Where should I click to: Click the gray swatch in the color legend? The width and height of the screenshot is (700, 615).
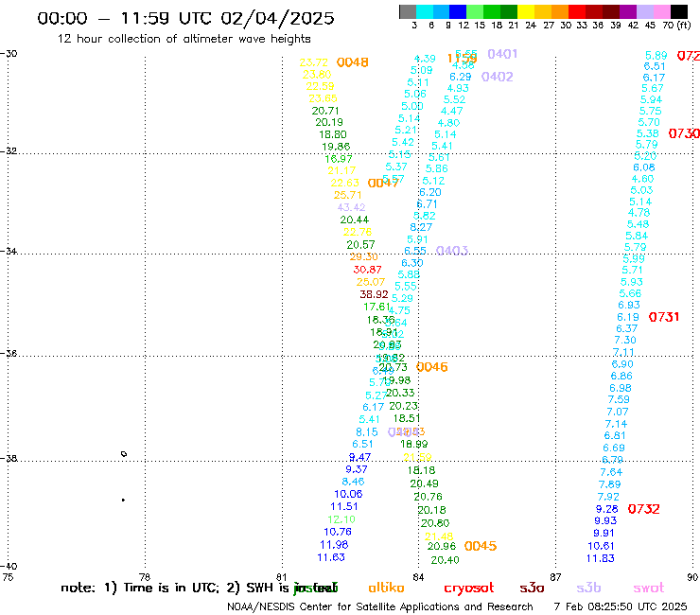click(x=408, y=11)
